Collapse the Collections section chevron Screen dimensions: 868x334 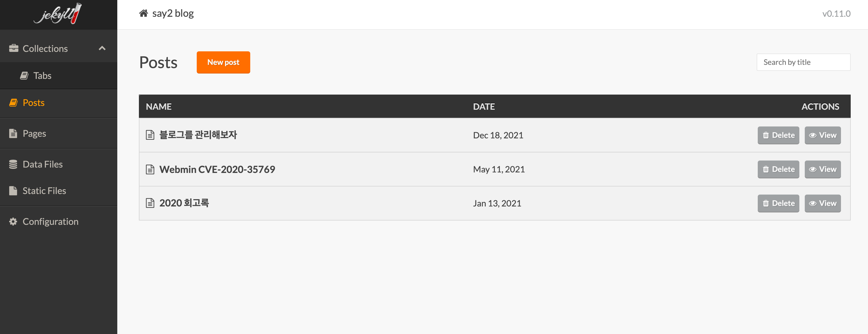click(102, 49)
